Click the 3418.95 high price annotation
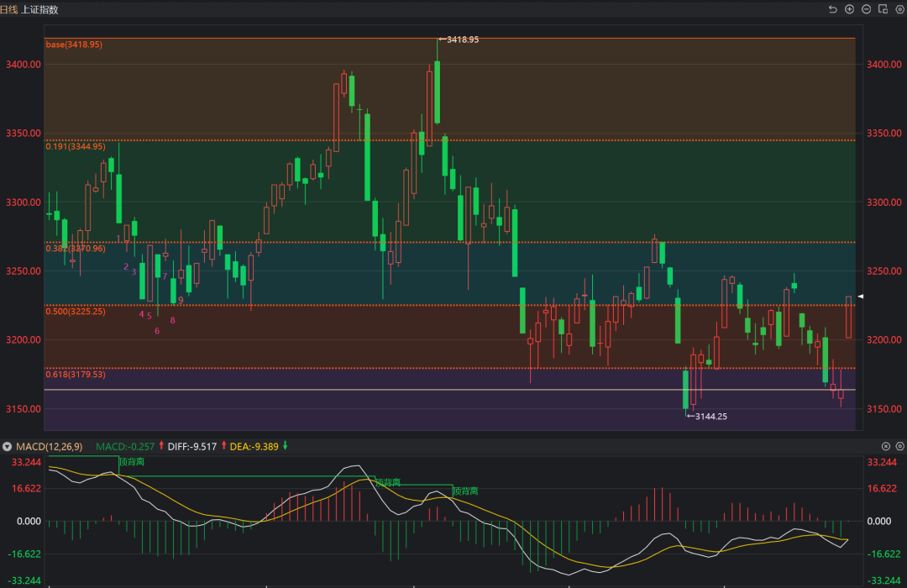907x588 pixels. 459,39
